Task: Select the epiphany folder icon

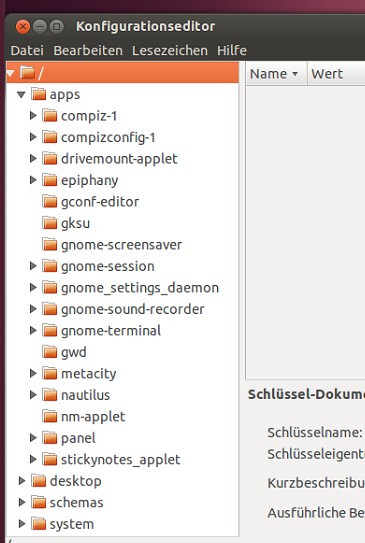Action: [50, 180]
